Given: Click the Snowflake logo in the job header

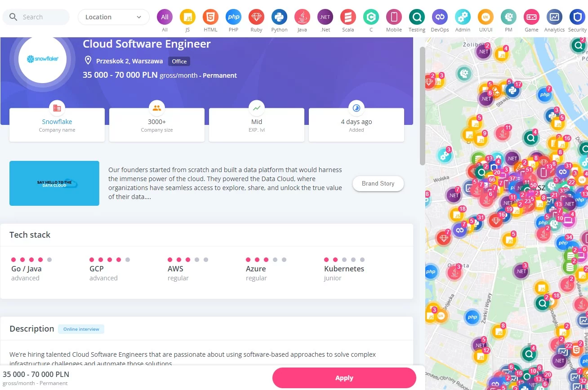Looking at the screenshot, I should pyautogui.click(x=43, y=59).
